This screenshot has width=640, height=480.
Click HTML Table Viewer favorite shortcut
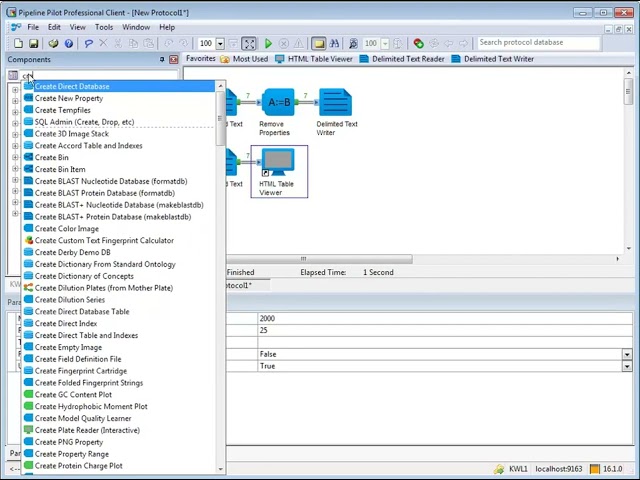(314, 59)
